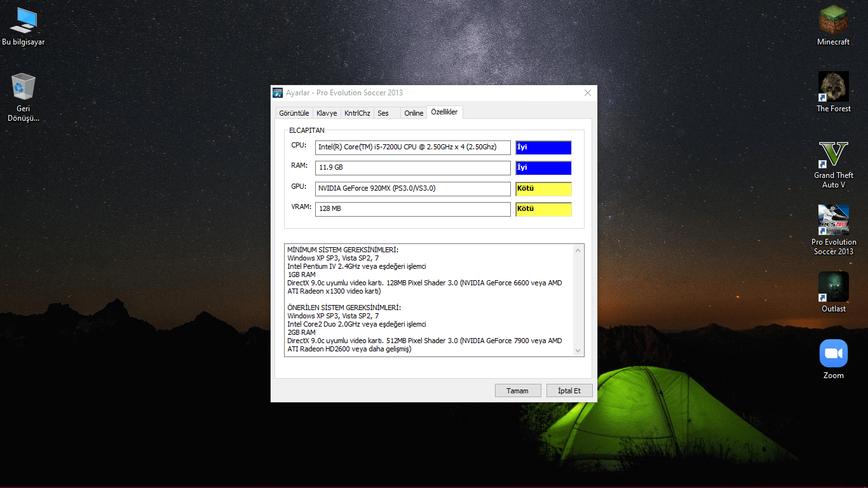Screen dimensions: 868x488
Task: Open the Bu bilgisayar desktop icon
Action: [24, 27]
